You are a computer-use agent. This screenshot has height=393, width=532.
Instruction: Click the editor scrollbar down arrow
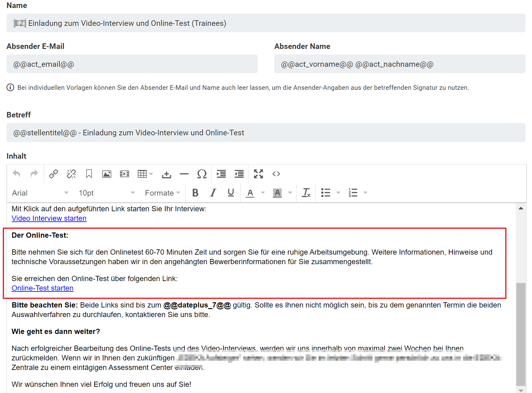coord(521,391)
